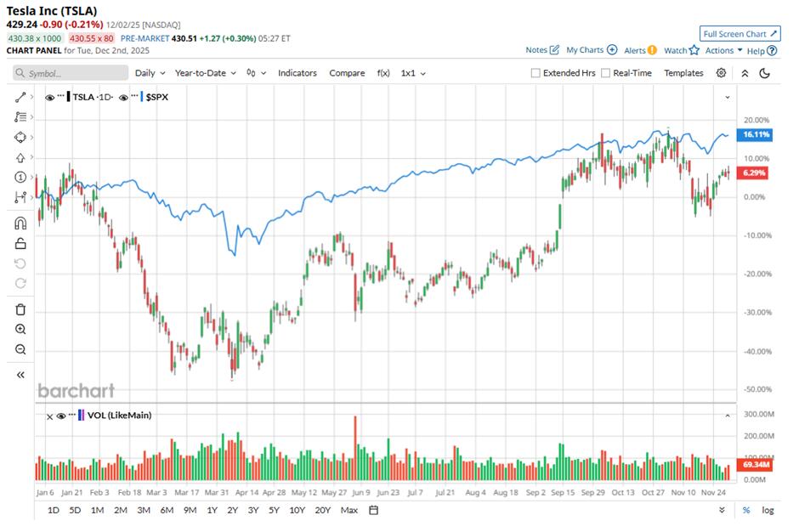The image size is (799, 532).
Task: Open the Indicators panel
Action: tap(297, 73)
